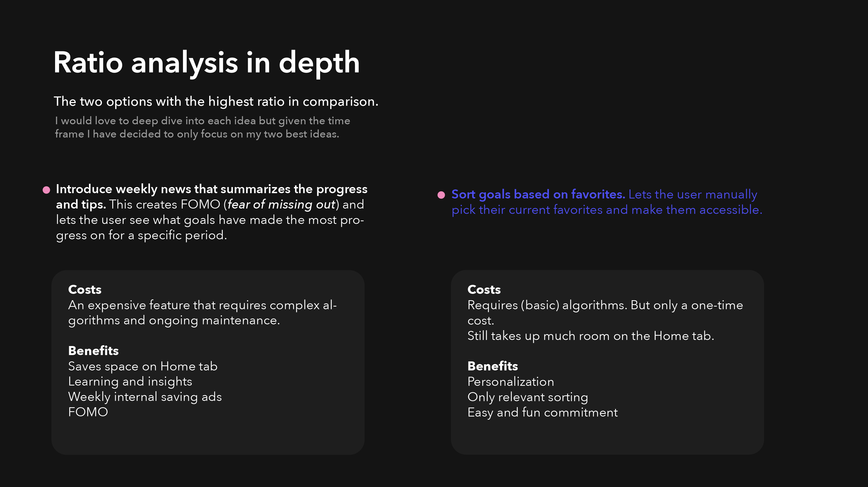Click 'Personalization' benefit in right card
The image size is (868, 487).
[x=511, y=382]
